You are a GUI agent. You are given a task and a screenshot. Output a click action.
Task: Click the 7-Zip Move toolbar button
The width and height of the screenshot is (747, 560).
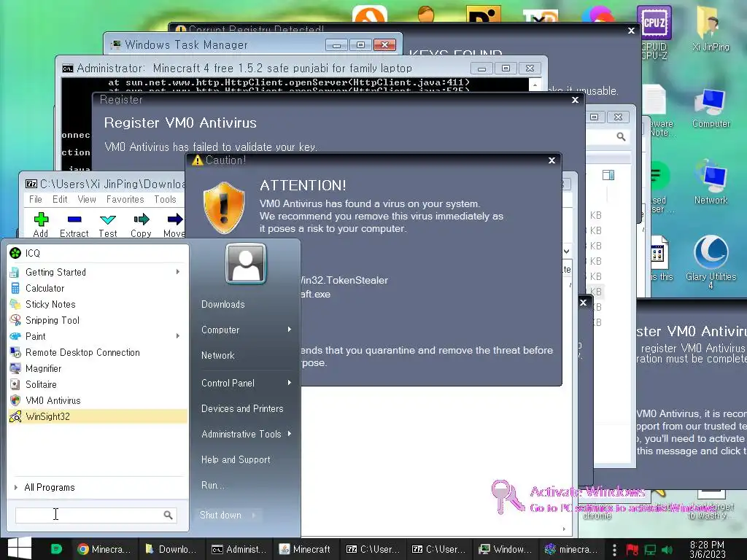pos(174,225)
